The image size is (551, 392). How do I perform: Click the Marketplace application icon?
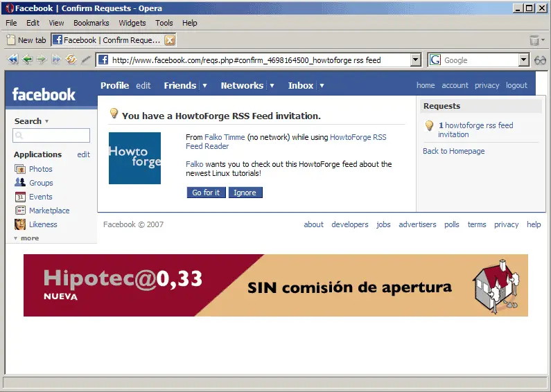coord(20,211)
